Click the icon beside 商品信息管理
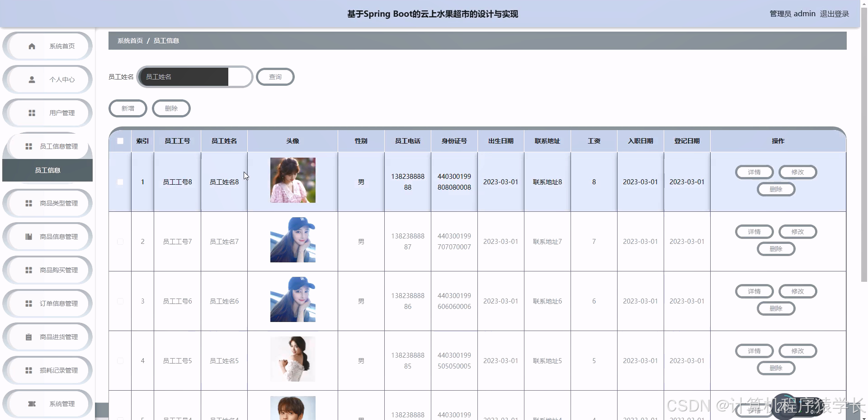This screenshot has height=420, width=868. 28,237
